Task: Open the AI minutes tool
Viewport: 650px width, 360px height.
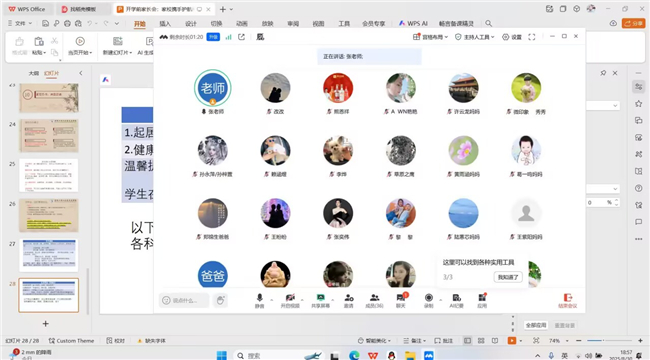Action: [x=456, y=300]
